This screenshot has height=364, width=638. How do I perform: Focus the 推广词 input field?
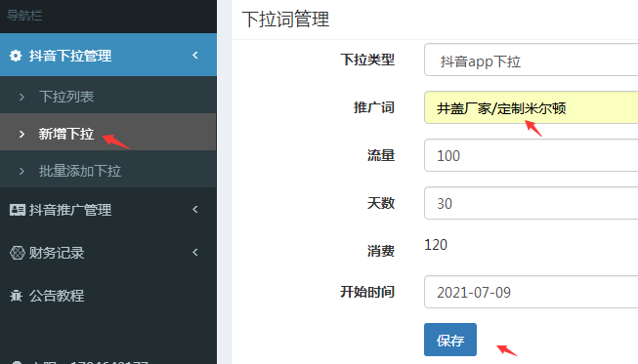tap(531, 107)
